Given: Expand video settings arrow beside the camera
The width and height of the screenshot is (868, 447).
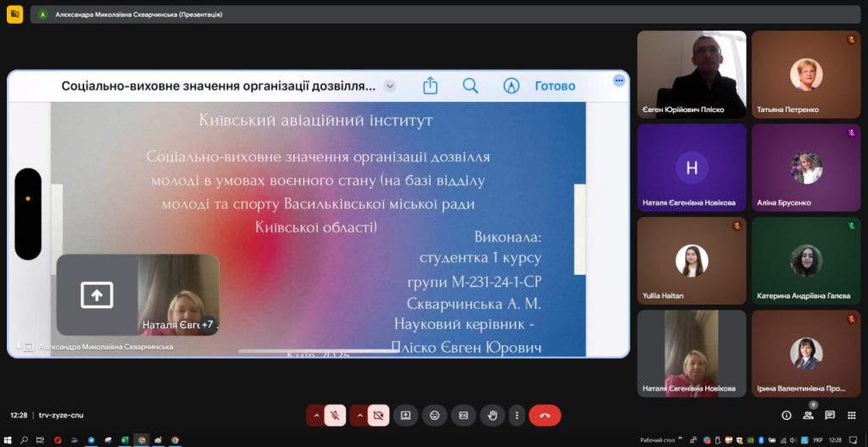Looking at the screenshot, I should click(x=359, y=416).
